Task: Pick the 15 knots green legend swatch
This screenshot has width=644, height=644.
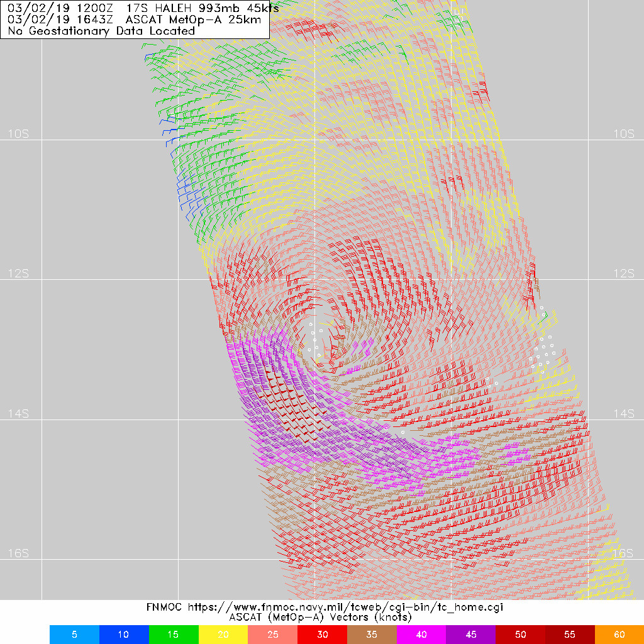Action: (x=174, y=635)
